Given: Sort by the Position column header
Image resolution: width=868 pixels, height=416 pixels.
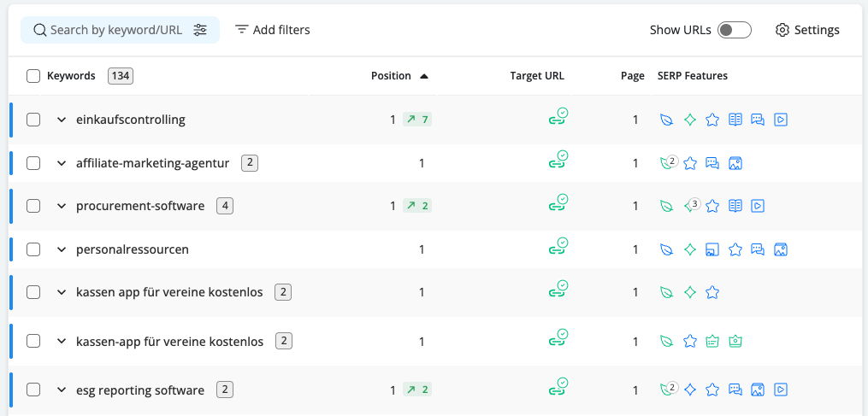Looking at the screenshot, I should pos(392,76).
